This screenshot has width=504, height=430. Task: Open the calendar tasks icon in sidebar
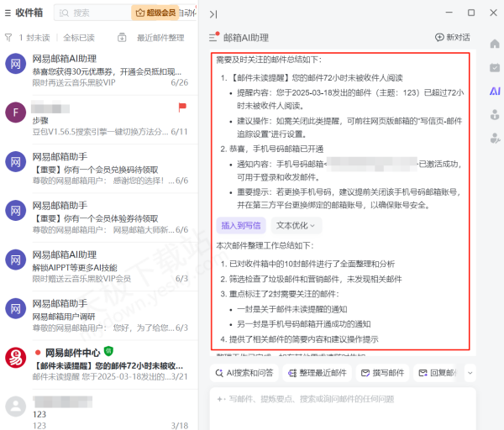(x=495, y=67)
